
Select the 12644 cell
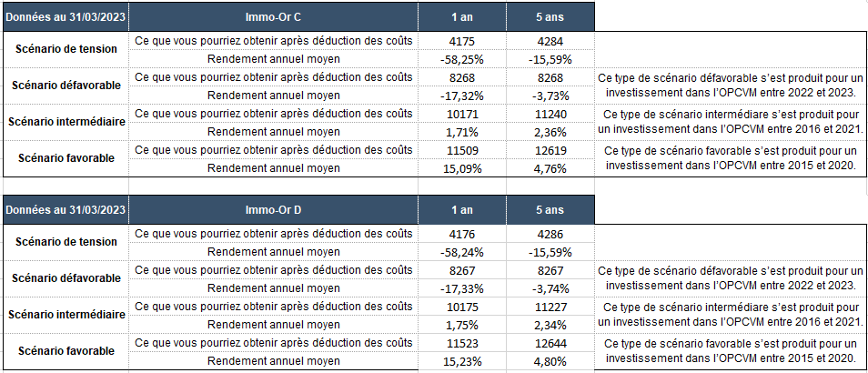pyautogui.click(x=550, y=343)
